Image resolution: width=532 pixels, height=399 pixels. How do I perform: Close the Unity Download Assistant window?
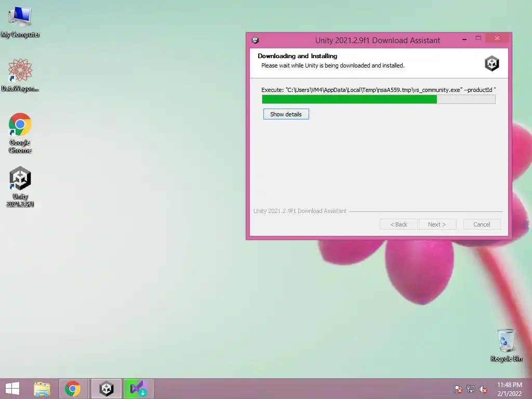(x=497, y=38)
